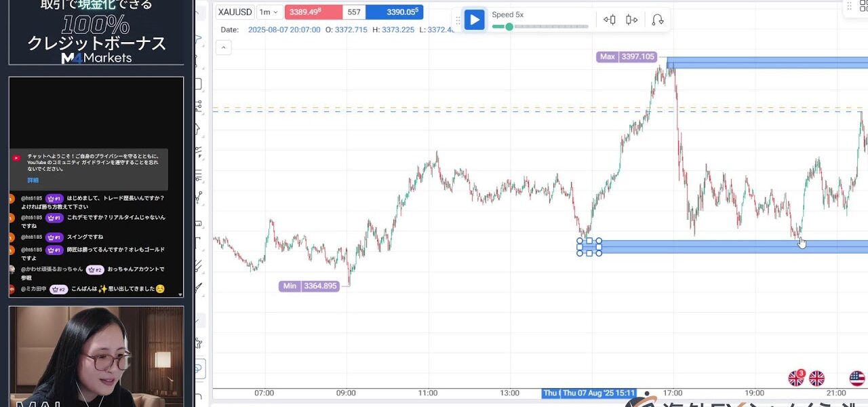This screenshot has height=407, width=868.
Task: Click the US flag news event icon
Action: coord(857,378)
